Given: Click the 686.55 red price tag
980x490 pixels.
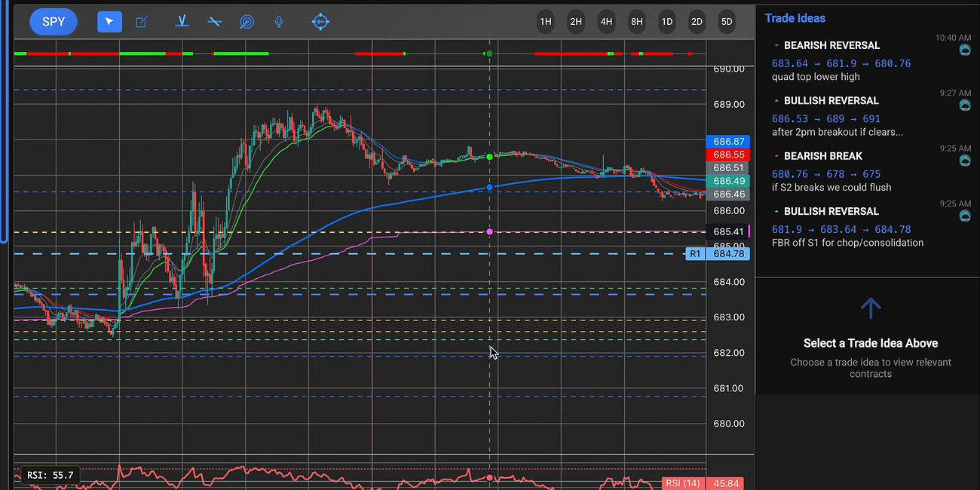Looking at the screenshot, I should 729,155.
